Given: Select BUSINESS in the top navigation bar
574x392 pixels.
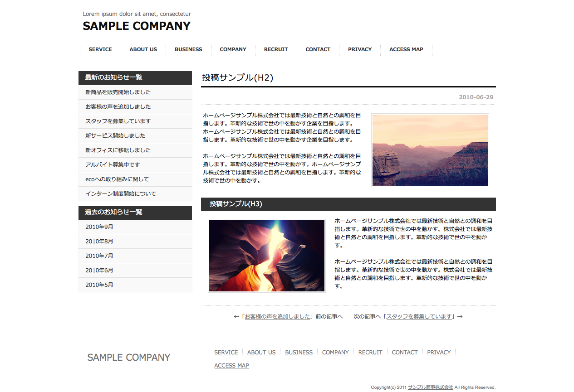Looking at the screenshot, I should tap(188, 49).
